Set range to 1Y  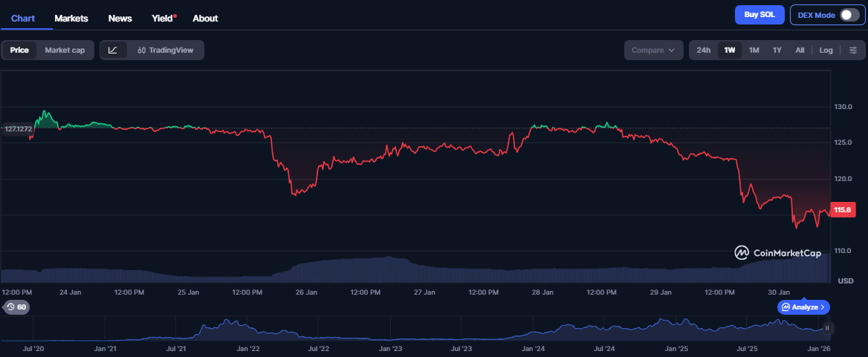click(777, 50)
